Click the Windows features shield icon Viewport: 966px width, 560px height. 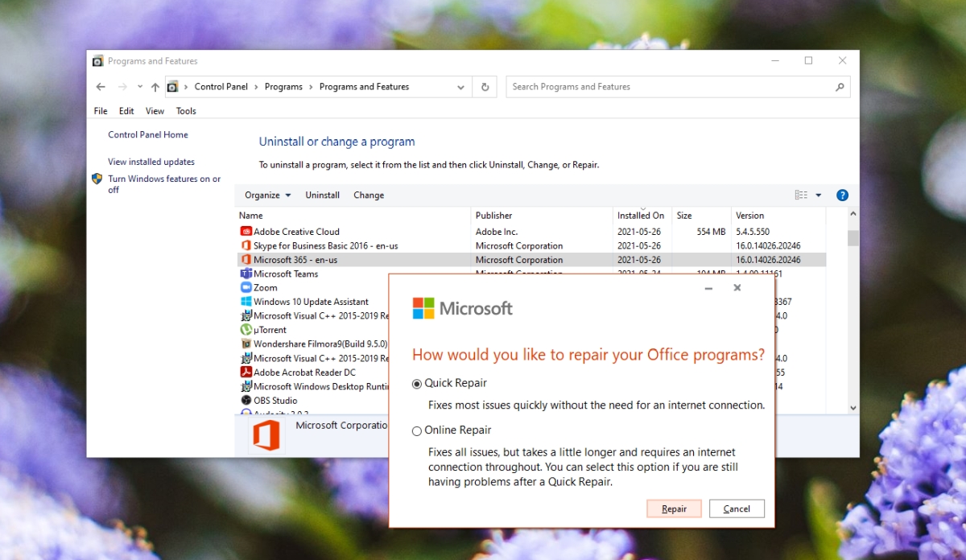[x=97, y=179]
